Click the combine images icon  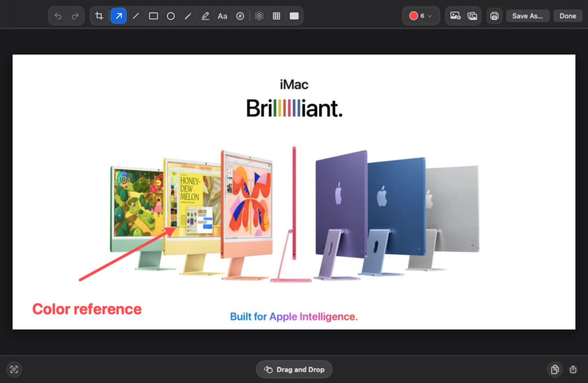pos(472,16)
